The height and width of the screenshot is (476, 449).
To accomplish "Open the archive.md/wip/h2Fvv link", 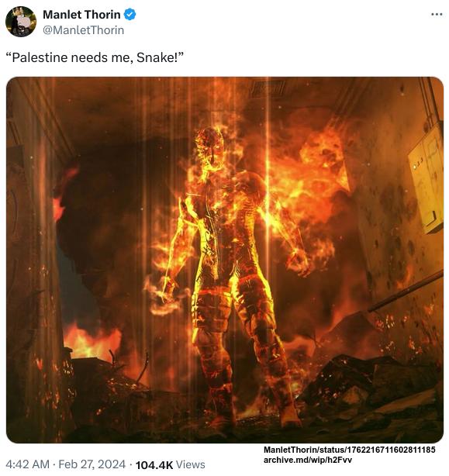I will pyautogui.click(x=308, y=460).
